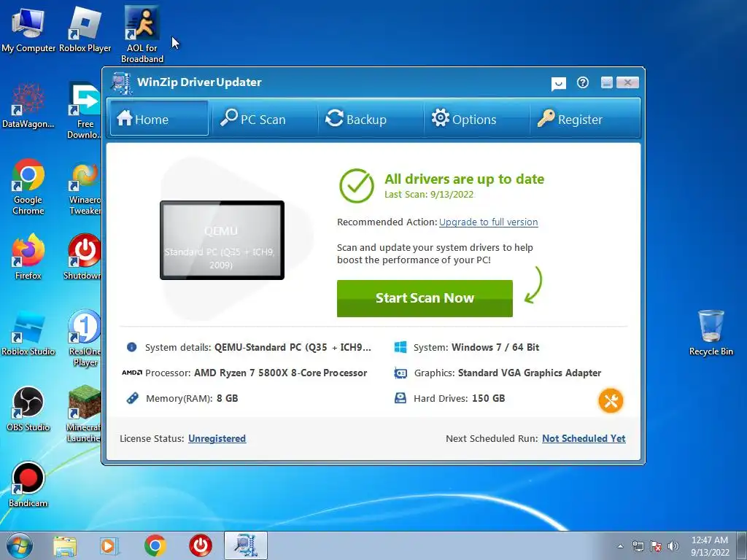Open the Windows Start menu orb
The width and height of the screenshot is (747, 560).
click(x=20, y=545)
